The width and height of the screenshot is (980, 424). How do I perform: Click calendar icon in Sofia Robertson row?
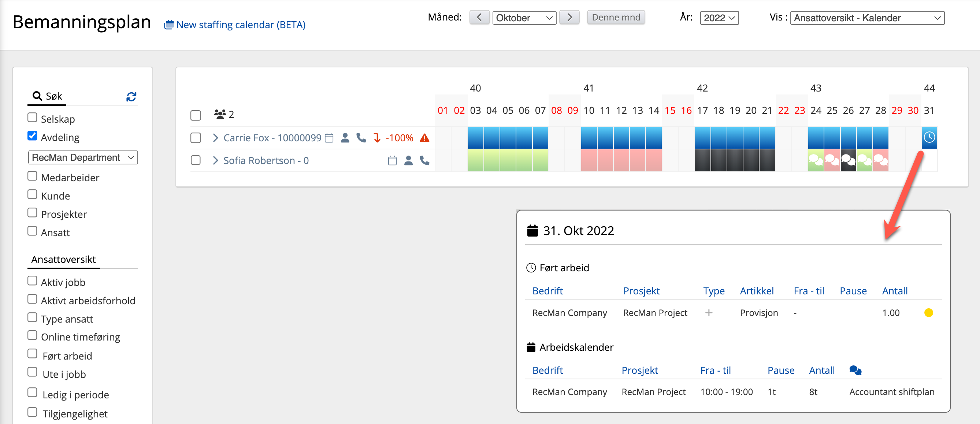[392, 160]
